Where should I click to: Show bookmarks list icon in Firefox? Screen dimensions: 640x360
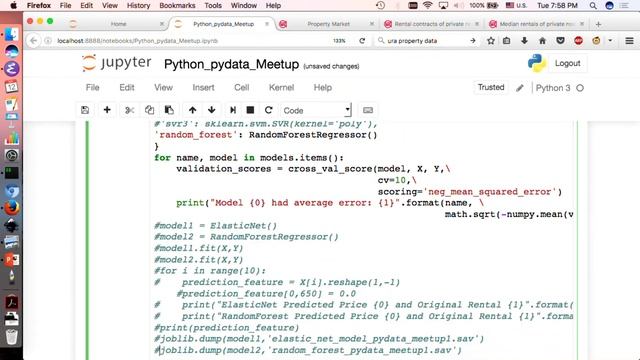[x=507, y=41]
